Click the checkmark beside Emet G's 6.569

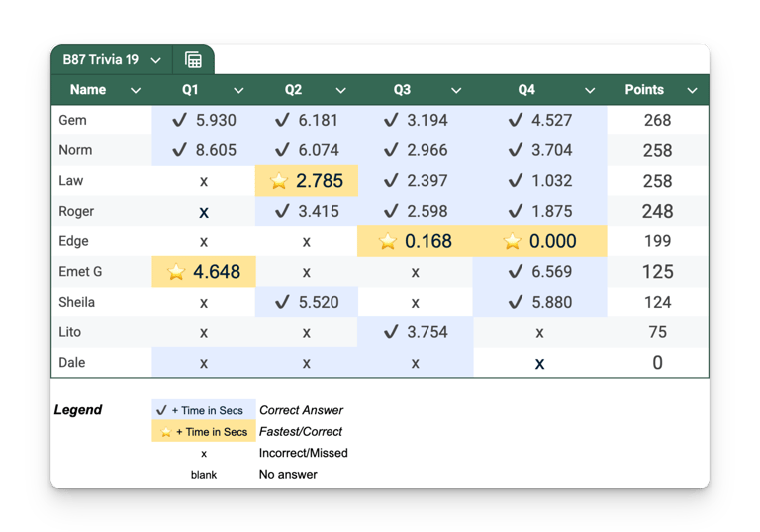point(516,271)
